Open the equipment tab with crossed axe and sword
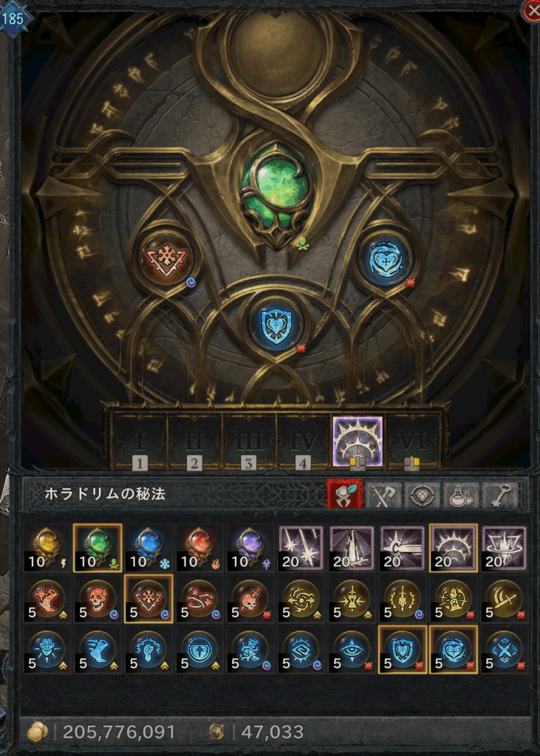The image size is (540, 756). (383, 494)
